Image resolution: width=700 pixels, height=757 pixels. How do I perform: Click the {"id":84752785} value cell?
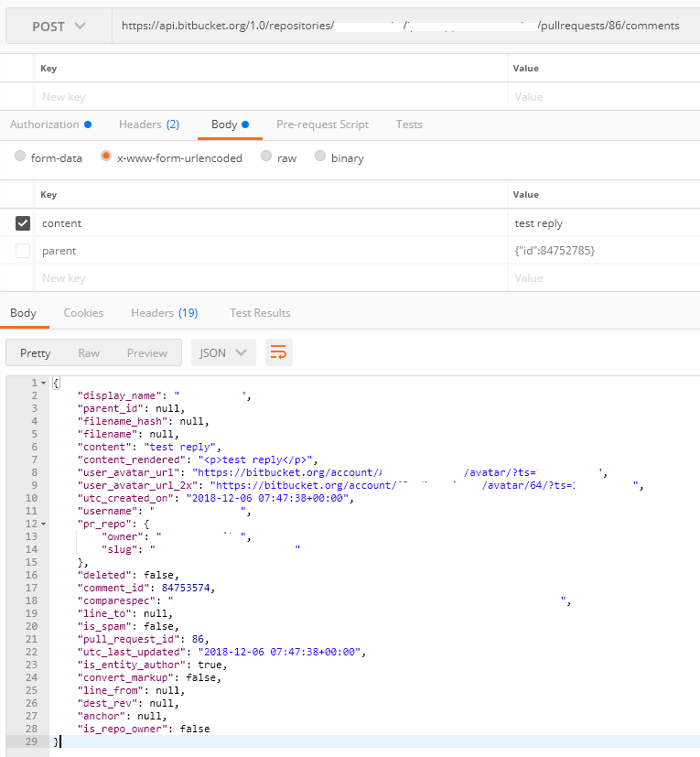tap(604, 251)
